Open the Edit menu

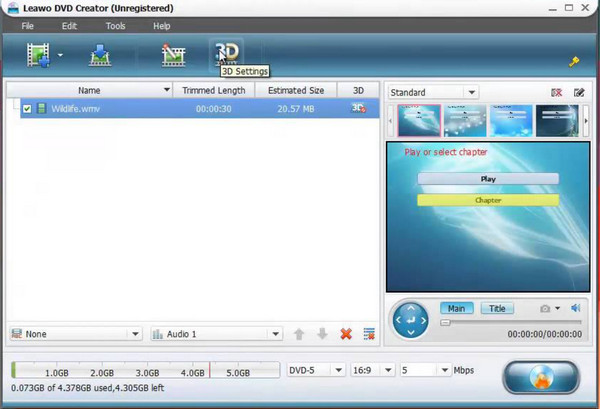69,26
